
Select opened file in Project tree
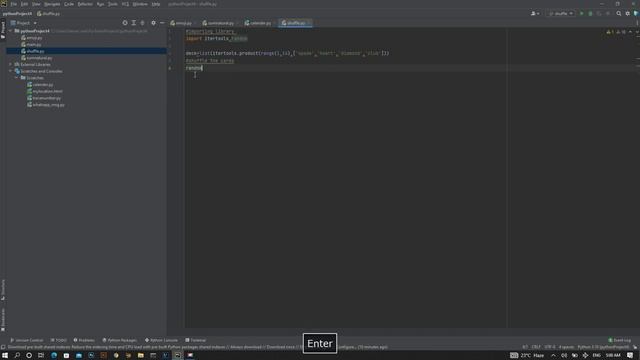point(125,23)
